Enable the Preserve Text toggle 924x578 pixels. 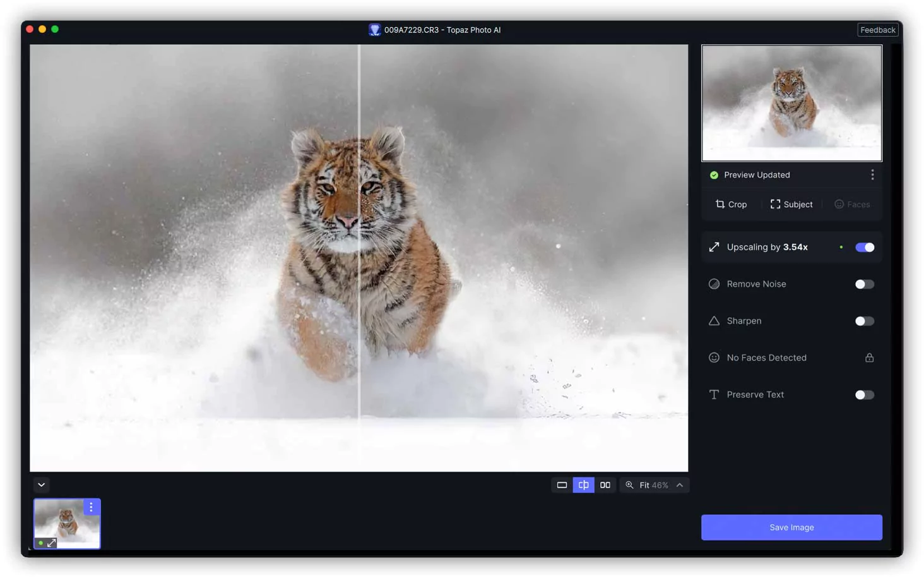tap(864, 395)
